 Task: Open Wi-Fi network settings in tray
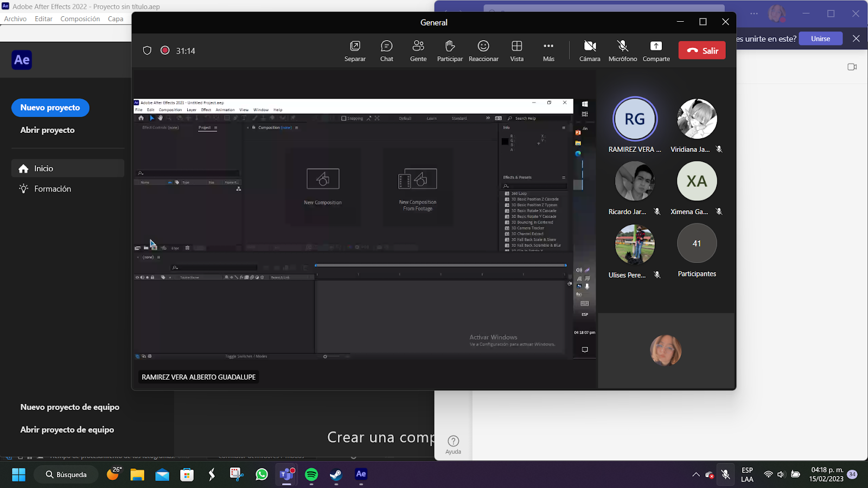(x=768, y=474)
